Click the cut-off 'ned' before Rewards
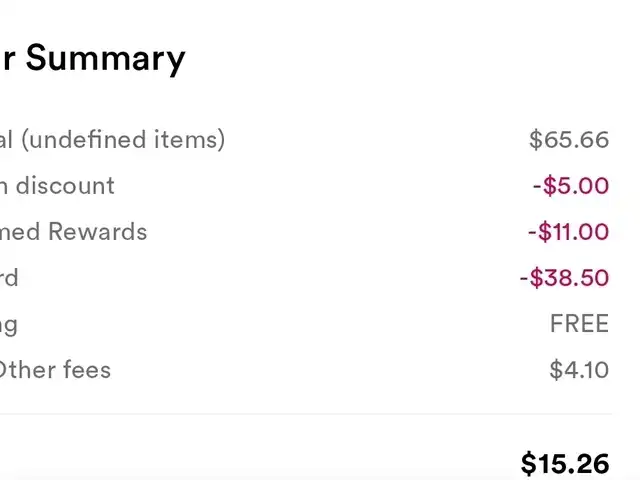Image resolution: width=640 pixels, height=480 pixels. (x=20, y=232)
